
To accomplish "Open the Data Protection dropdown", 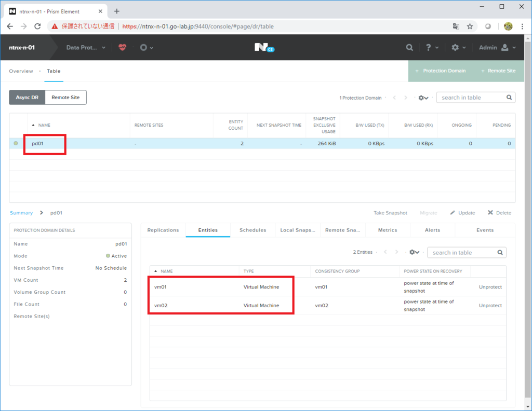I will (x=85, y=47).
